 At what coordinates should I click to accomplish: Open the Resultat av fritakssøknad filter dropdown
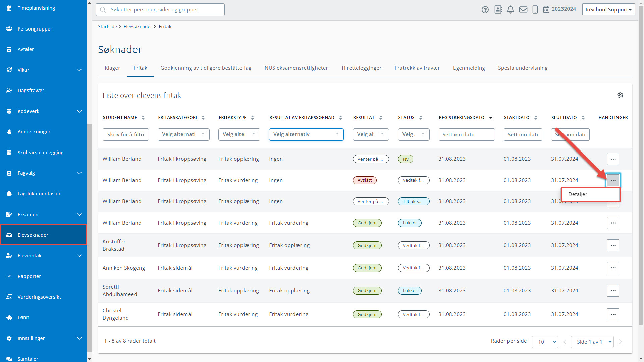click(306, 134)
